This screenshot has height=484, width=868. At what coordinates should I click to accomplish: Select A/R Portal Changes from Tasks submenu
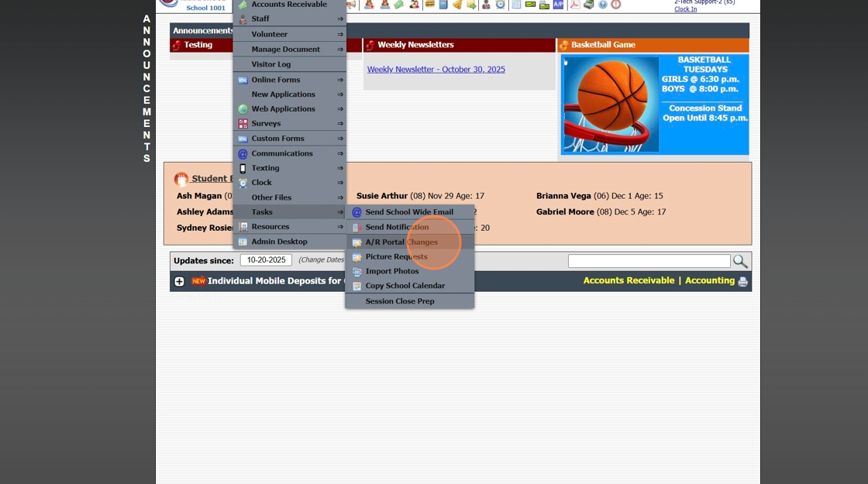coord(410,242)
